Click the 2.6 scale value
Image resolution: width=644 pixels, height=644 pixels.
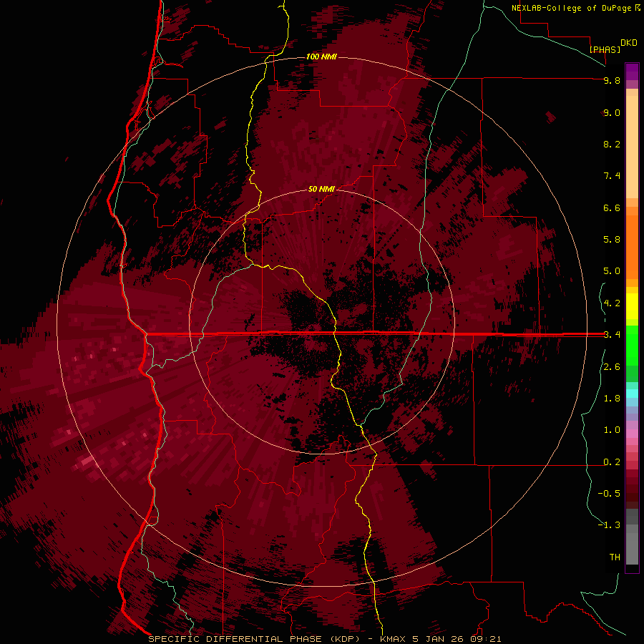[612, 367]
